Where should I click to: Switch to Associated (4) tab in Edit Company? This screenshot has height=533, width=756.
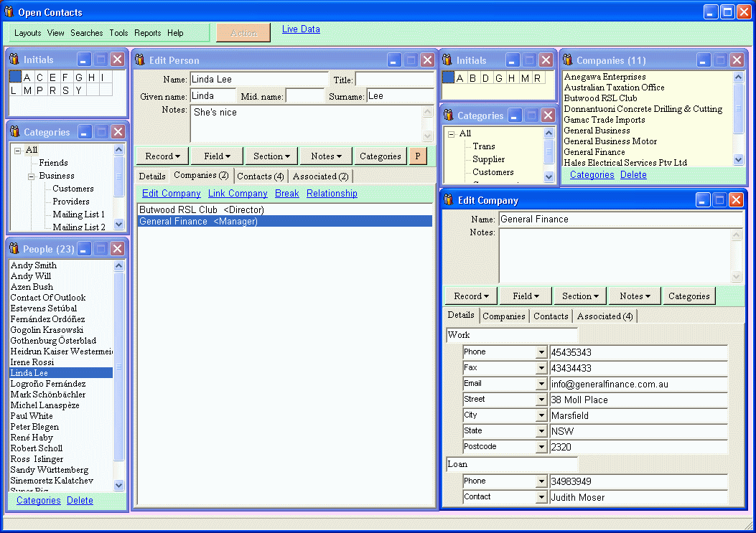tap(605, 316)
